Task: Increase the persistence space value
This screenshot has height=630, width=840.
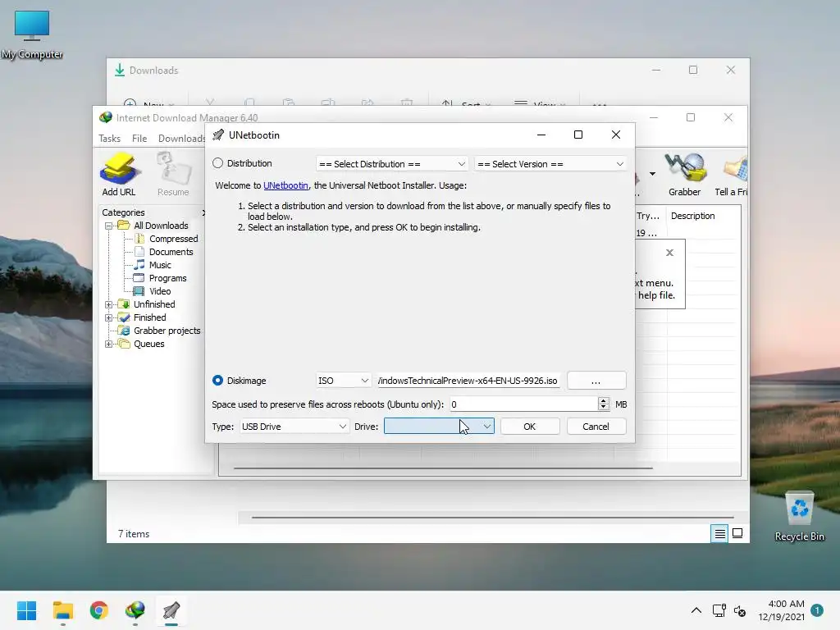Action: tap(604, 400)
